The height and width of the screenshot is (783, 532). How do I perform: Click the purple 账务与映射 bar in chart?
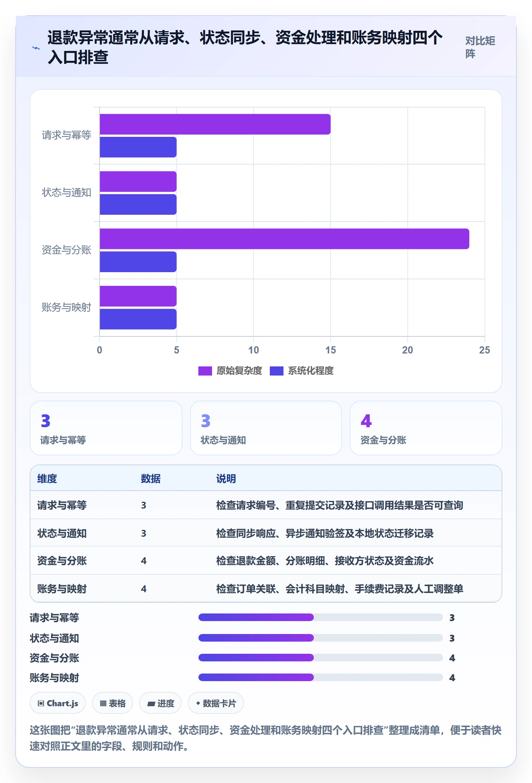(x=138, y=296)
